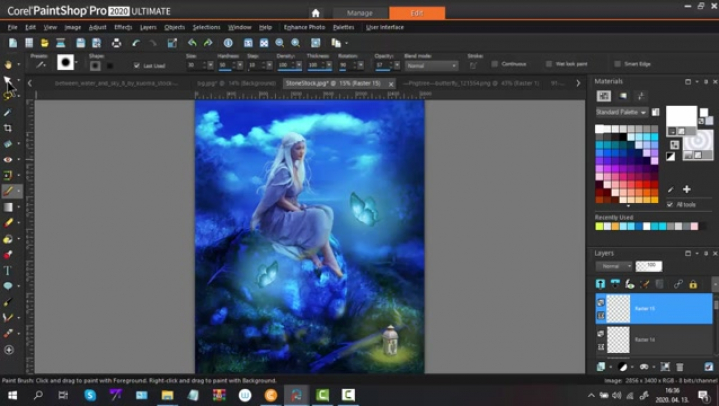The image size is (719, 406).
Task: Toggle the Last Used checkbox
Action: pos(137,66)
